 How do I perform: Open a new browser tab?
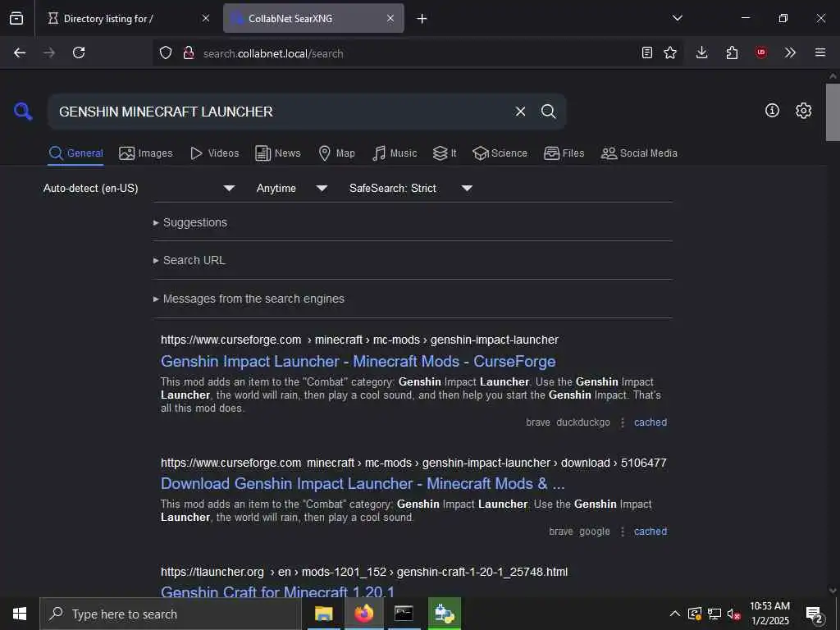[422, 18]
